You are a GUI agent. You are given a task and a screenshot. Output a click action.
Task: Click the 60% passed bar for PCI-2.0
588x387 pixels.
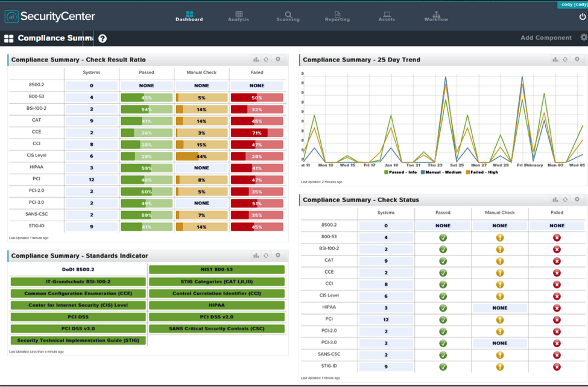click(x=147, y=192)
